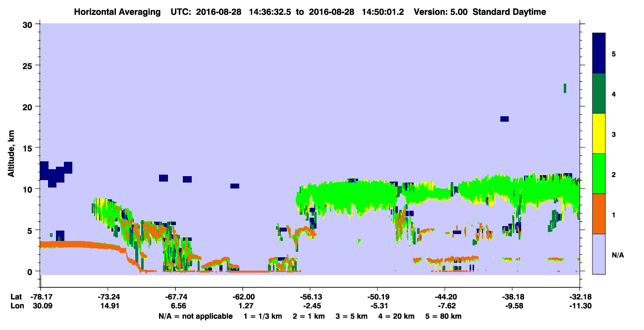Click the 'Lat' axis row label
Image resolution: width=644 pixels, height=330 pixels.
click(16, 297)
